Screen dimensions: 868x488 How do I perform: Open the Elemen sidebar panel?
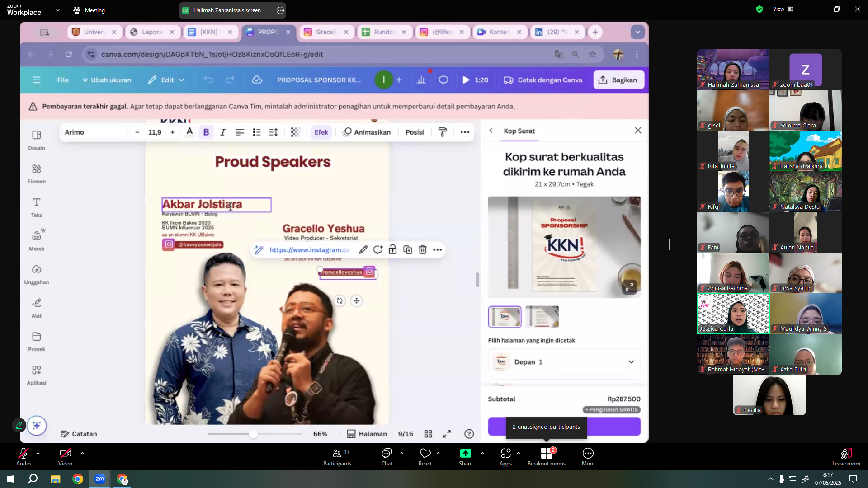[37, 174]
